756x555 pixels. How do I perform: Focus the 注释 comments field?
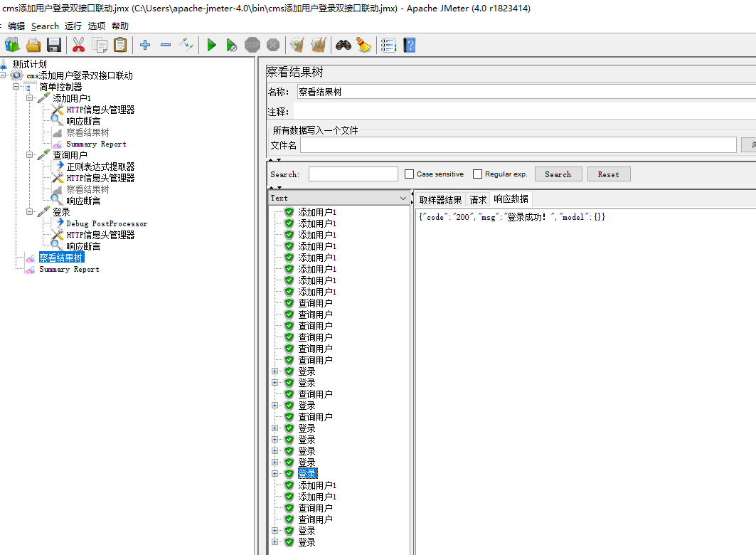(x=525, y=112)
